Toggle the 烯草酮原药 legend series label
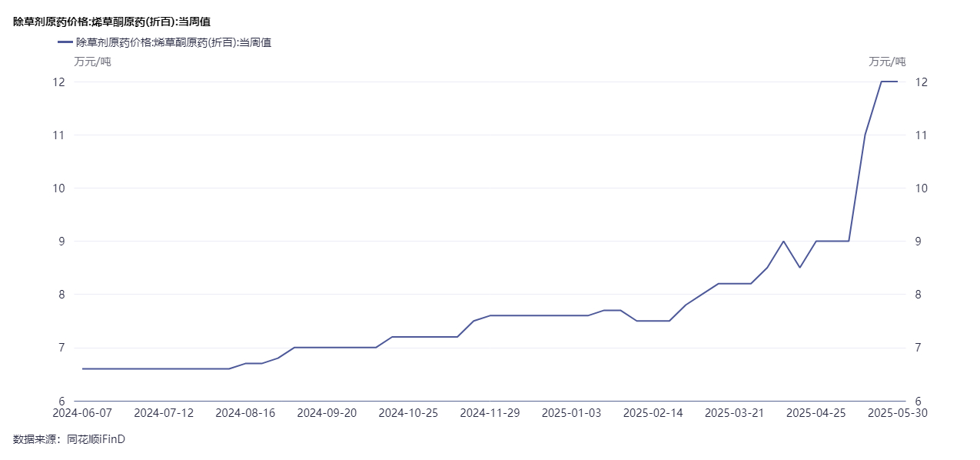 coord(173,43)
